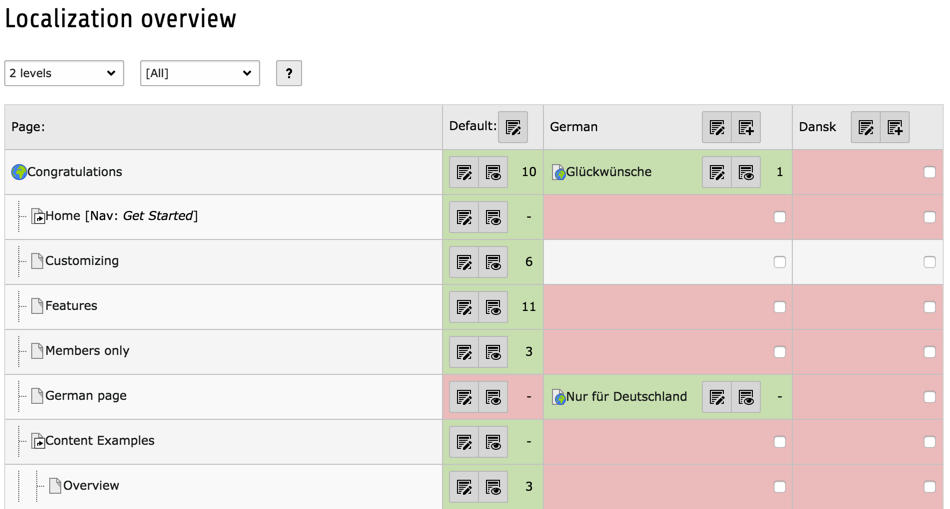Check German checkbox for Members only row
950x509 pixels.
tap(780, 351)
